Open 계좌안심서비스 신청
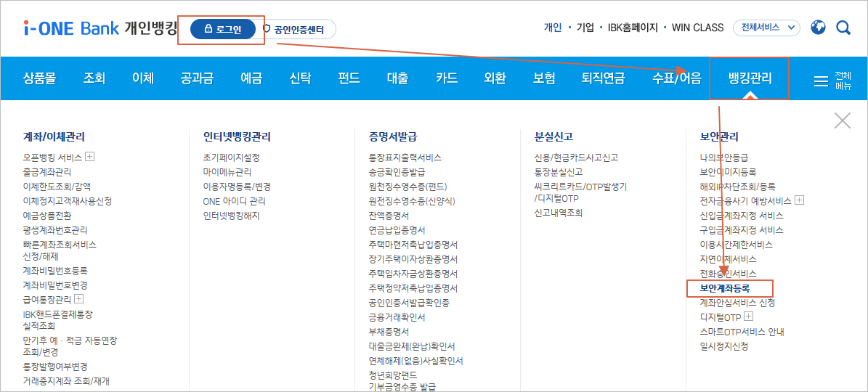Image resolution: width=868 pixels, height=392 pixels. [737, 303]
